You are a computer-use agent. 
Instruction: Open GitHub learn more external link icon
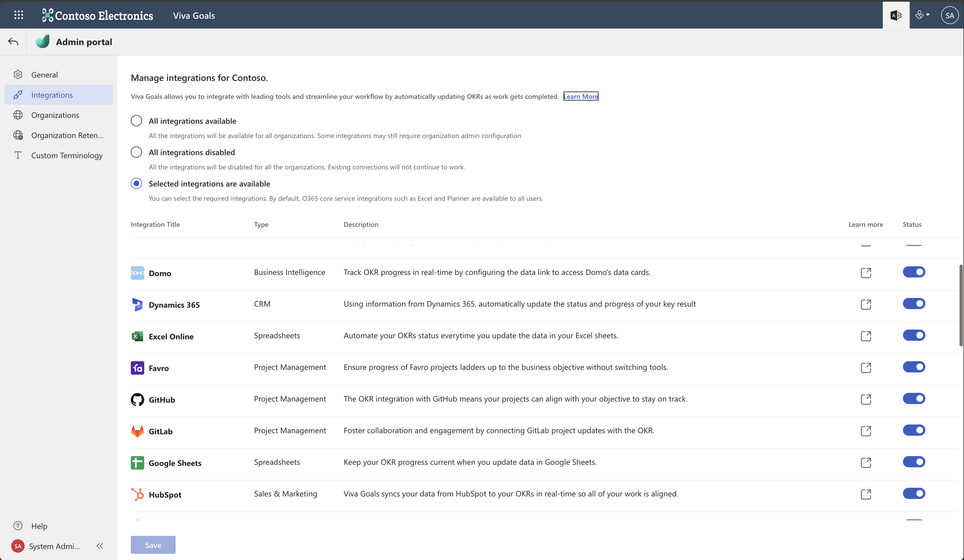[x=866, y=399]
